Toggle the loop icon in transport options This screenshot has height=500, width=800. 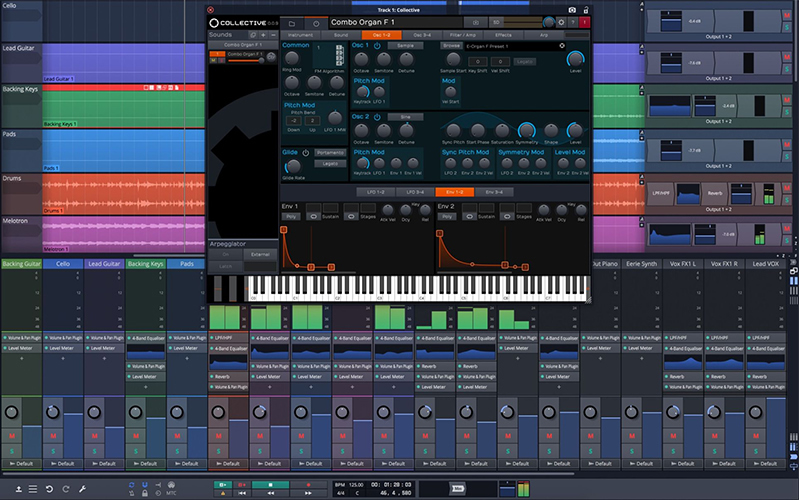click(132, 485)
